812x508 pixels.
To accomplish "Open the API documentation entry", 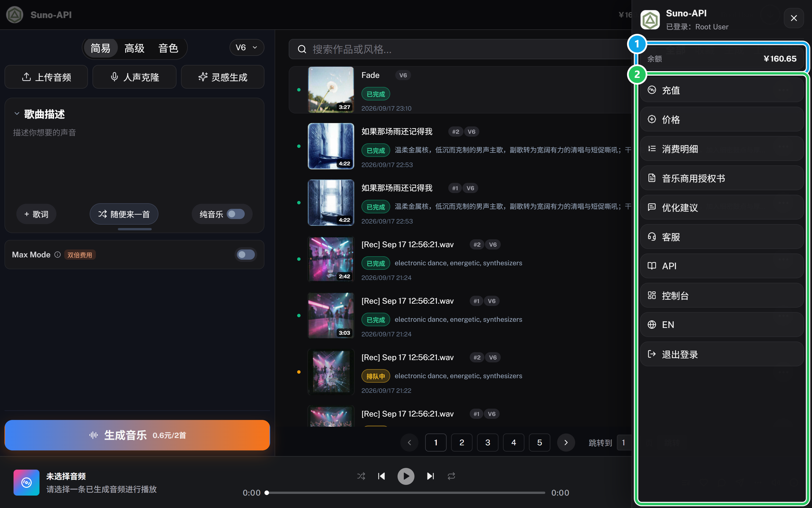I will (x=721, y=266).
